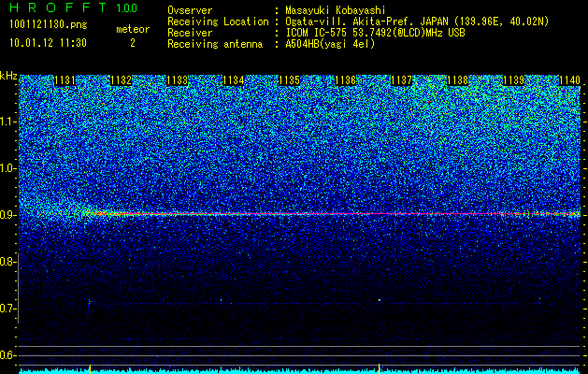
Task: Click the 'meteor' label
Action: 133,29
